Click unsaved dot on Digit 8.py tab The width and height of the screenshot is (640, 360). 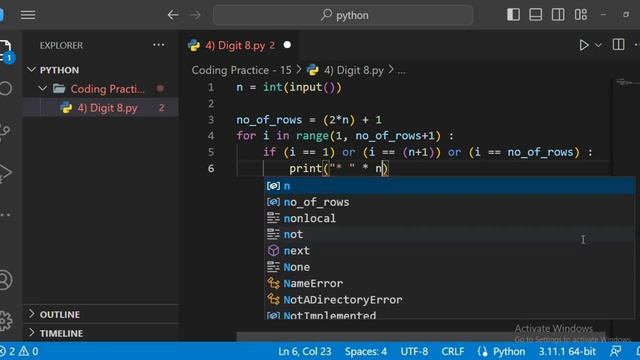(287, 45)
